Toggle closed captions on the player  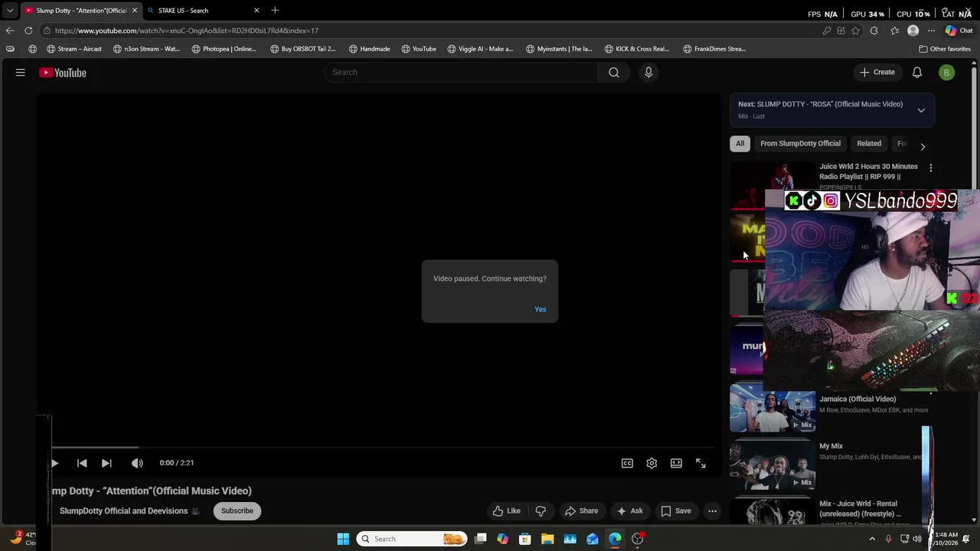point(627,463)
